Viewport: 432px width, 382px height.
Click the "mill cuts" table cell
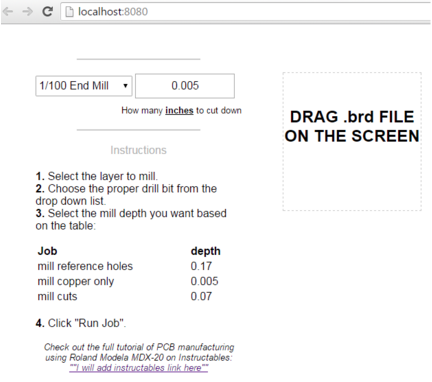pyautogui.click(x=57, y=296)
